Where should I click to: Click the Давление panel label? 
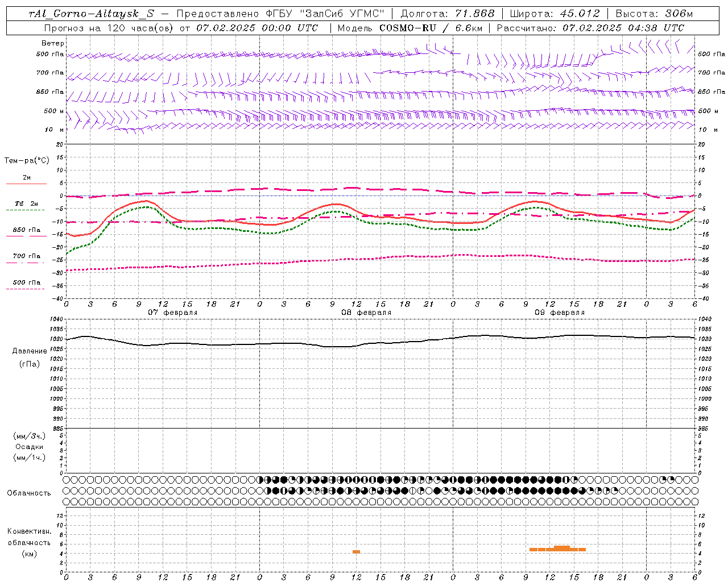[x=30, y=351]
